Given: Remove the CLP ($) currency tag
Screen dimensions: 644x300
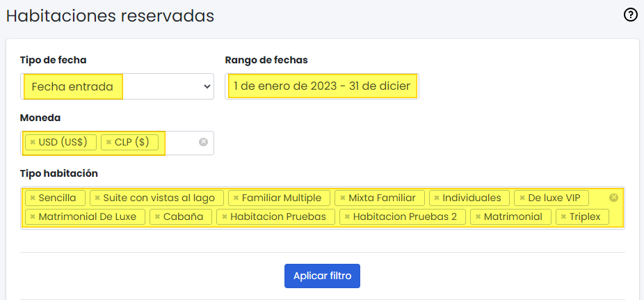Looking at the screenshot, I should tap(108, 142).
